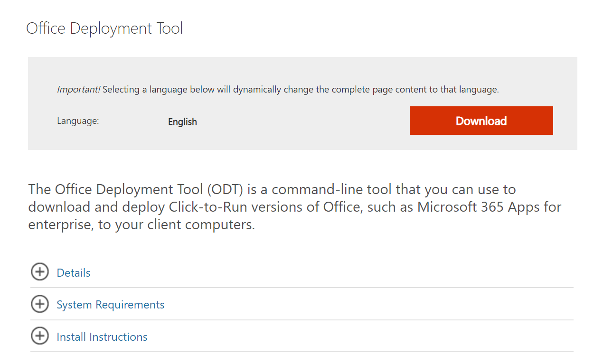Viewport: 603px width, 364px height.
Task: Show the Install Instructions section
Action: coord(102,337)
